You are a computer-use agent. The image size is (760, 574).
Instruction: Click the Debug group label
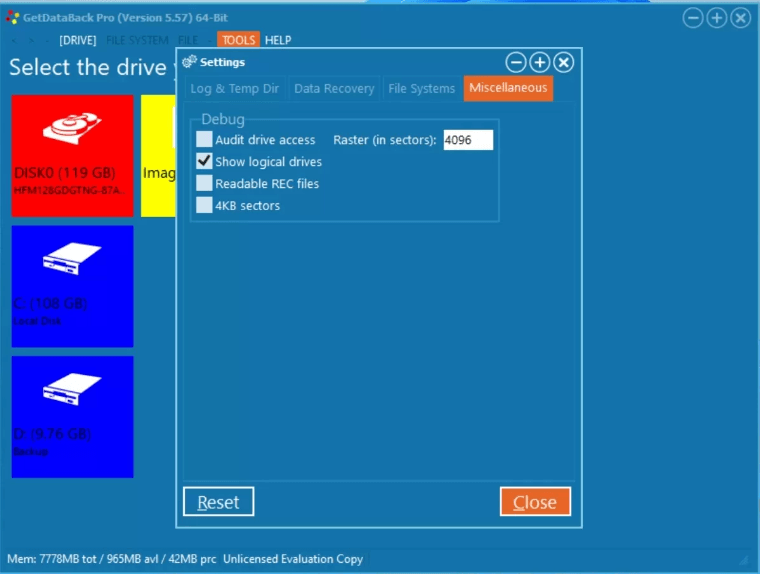pos(223,119)
